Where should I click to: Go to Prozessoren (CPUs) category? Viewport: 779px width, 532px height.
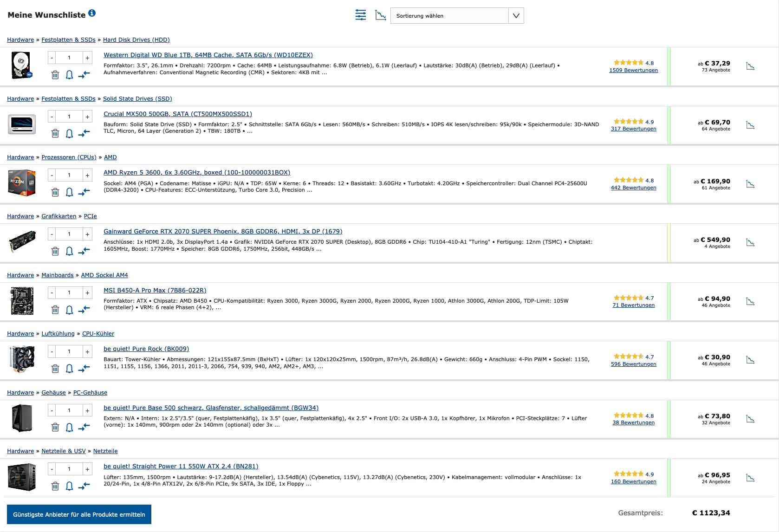69,157
